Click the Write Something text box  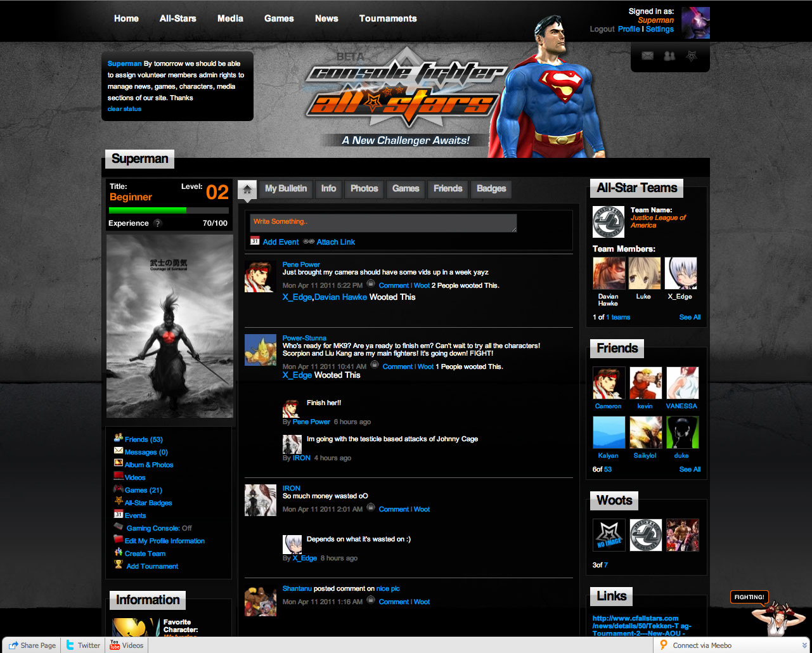coord(383,223)
